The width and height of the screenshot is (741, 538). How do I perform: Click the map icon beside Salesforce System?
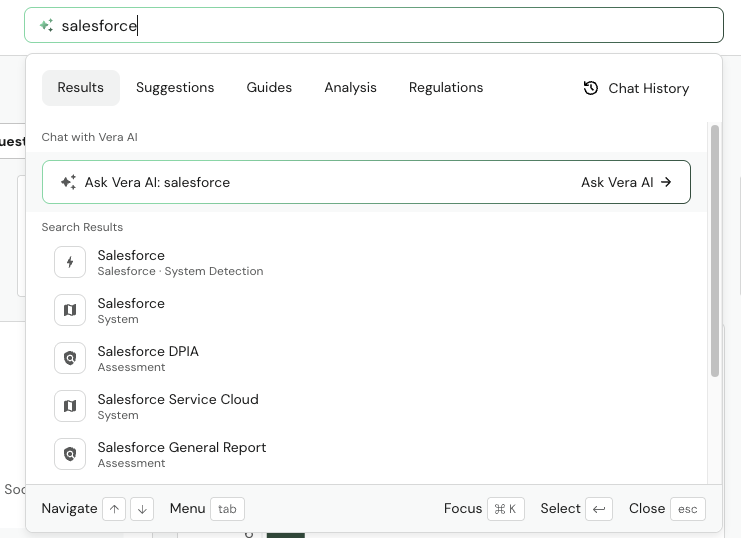click(x=70, y=310)
